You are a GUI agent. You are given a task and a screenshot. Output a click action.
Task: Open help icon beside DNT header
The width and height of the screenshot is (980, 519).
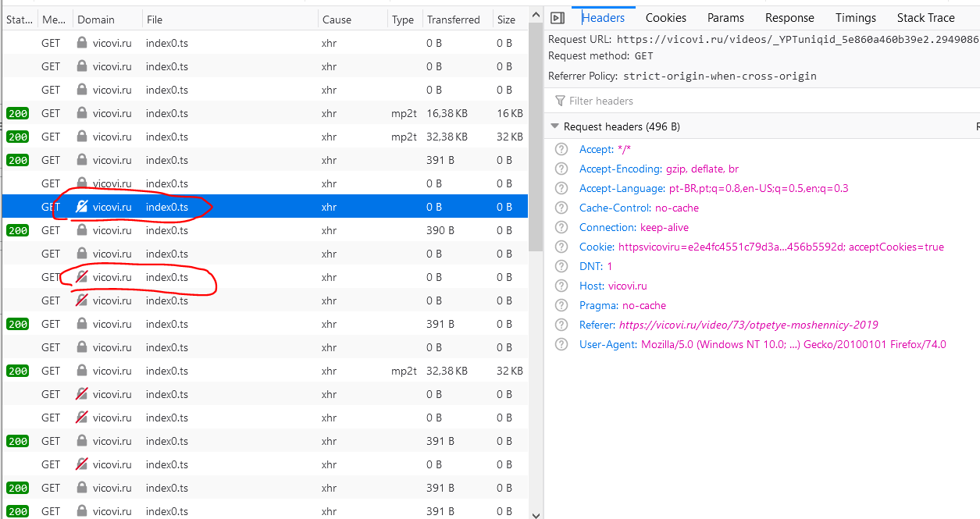[561, 266]
